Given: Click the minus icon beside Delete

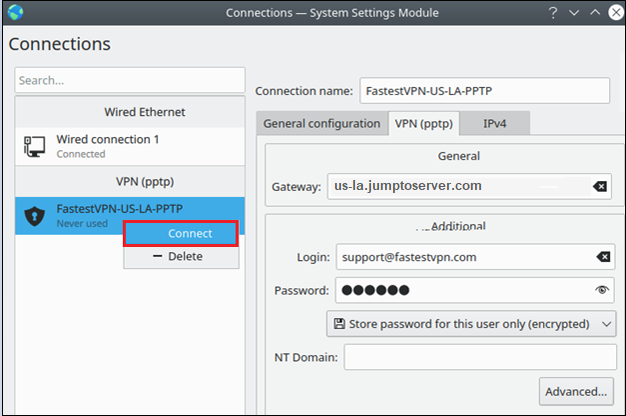Looking at the screenshot, I should tap(158, 256).
